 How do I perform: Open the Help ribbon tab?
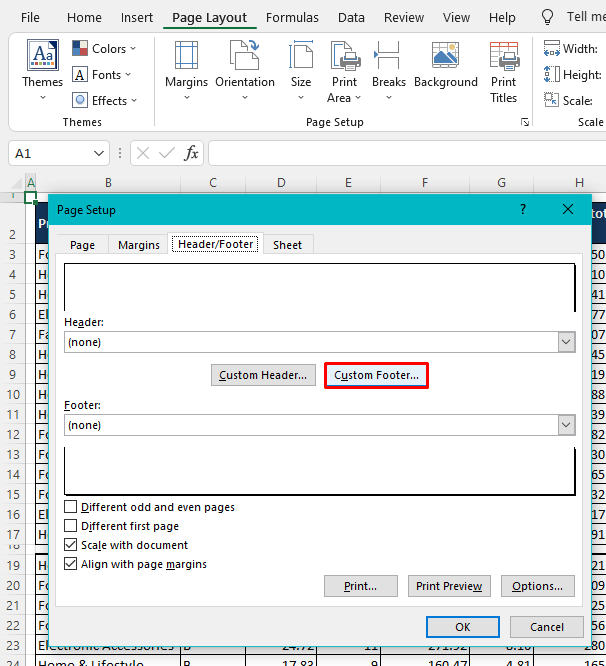click(502, 17)
